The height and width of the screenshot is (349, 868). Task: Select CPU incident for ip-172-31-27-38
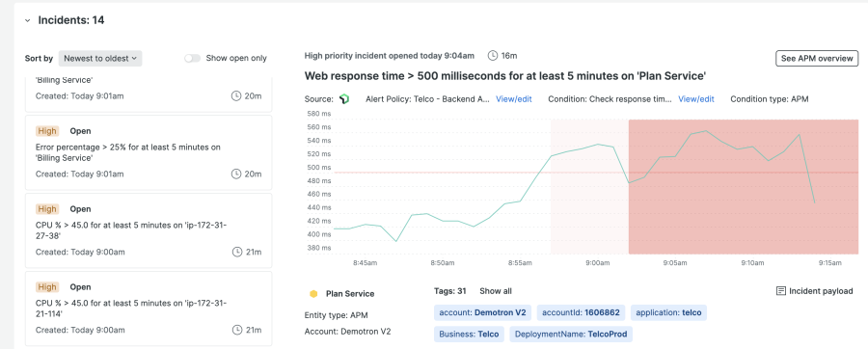[x=149, y=230]
